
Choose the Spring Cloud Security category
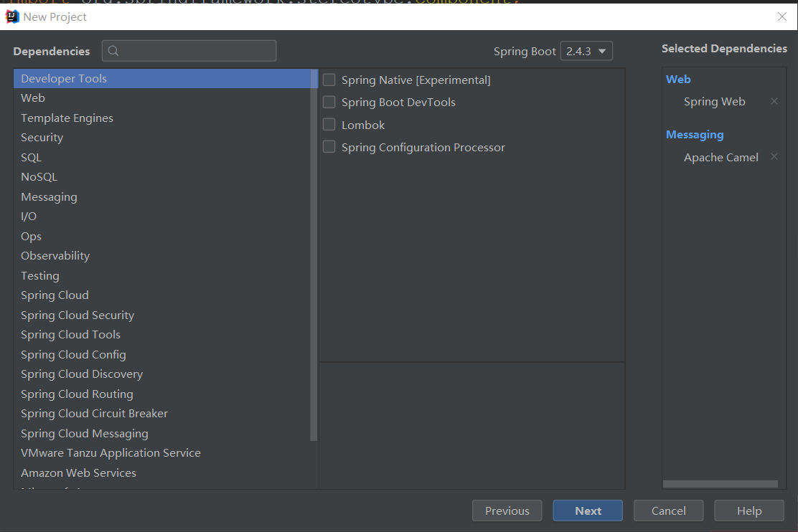click(162, 315)
